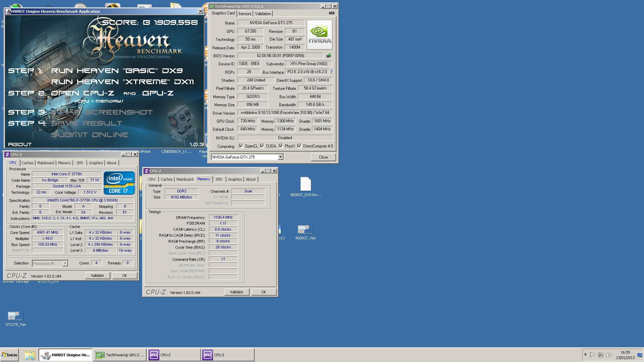Click the CAS# Latency value 8.0 clocks
This screenshot has width=644, height=362.
223,229
